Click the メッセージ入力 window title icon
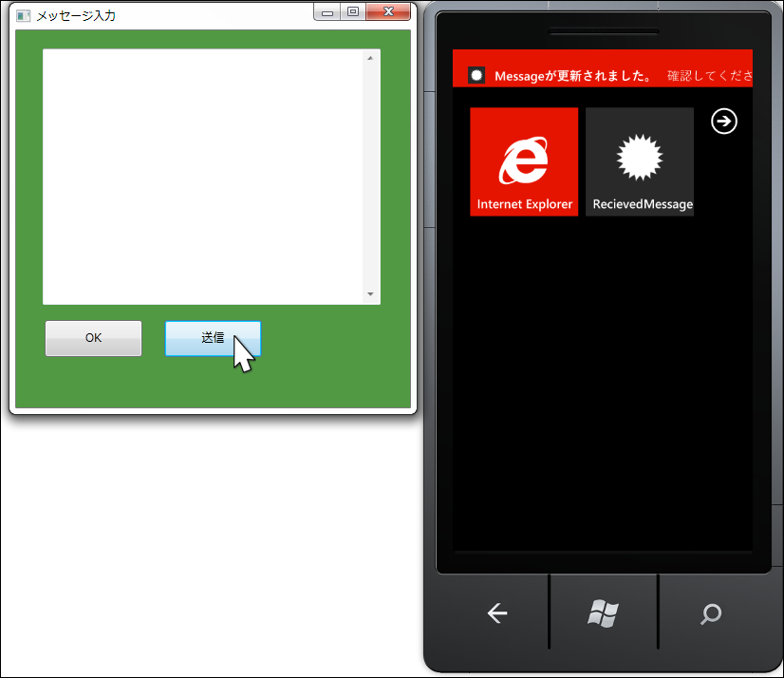 23,16
